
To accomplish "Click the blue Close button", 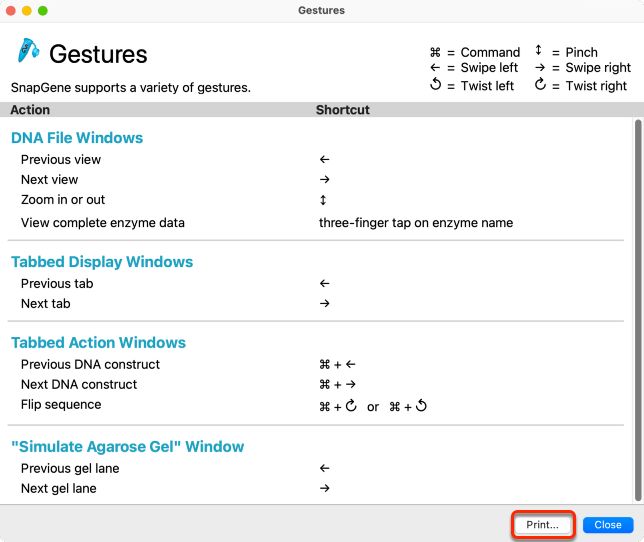I will [x=608, y=525].
